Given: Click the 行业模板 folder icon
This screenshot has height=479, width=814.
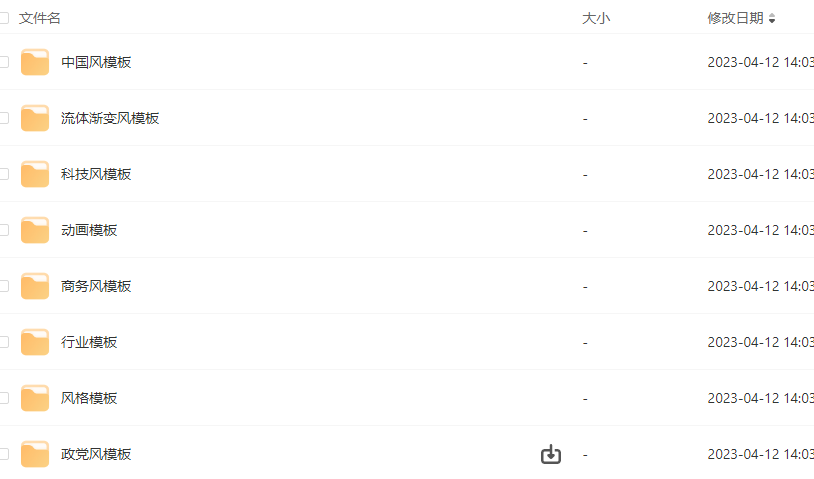Looking at the screenshot, I should (x=35, y=343).
